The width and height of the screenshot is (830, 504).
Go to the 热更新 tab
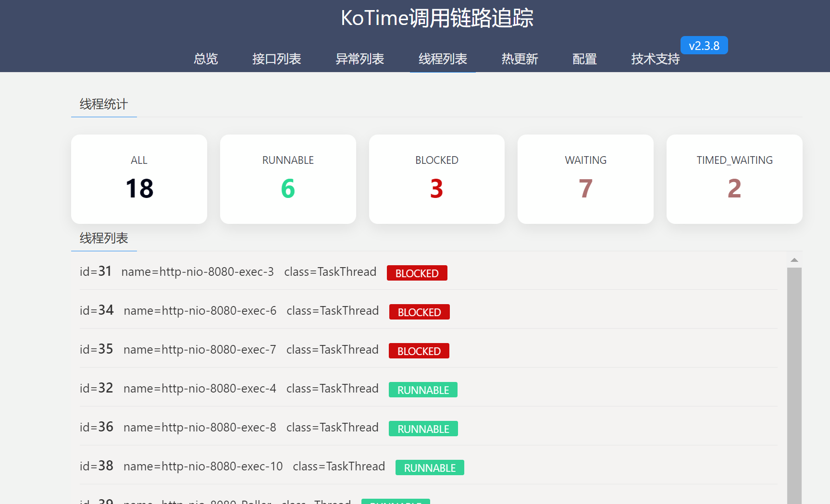point(520,59)
